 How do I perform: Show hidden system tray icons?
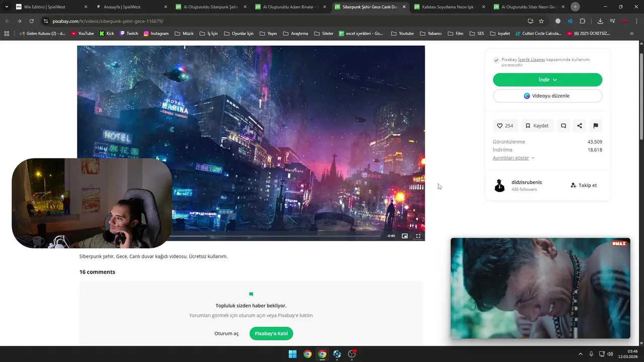[x=580, y=354]
